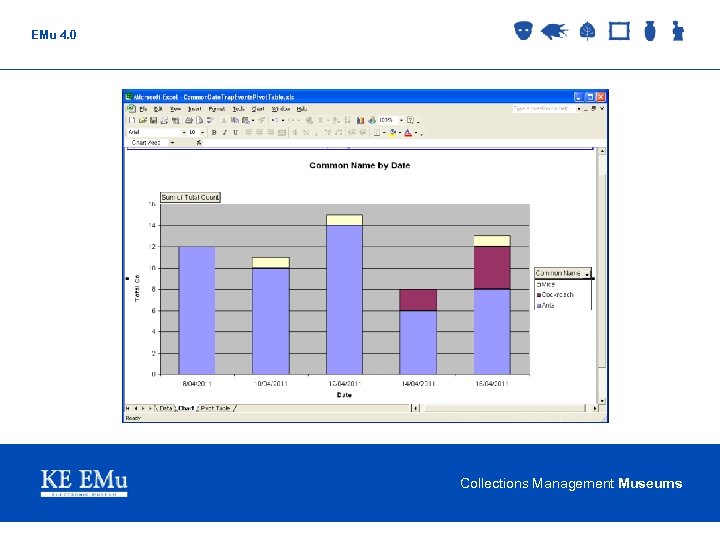Image resolution: width=720 pixels, height=540 pixels.
Task: Click the Mice legend entry
Action: coord(546,285)
